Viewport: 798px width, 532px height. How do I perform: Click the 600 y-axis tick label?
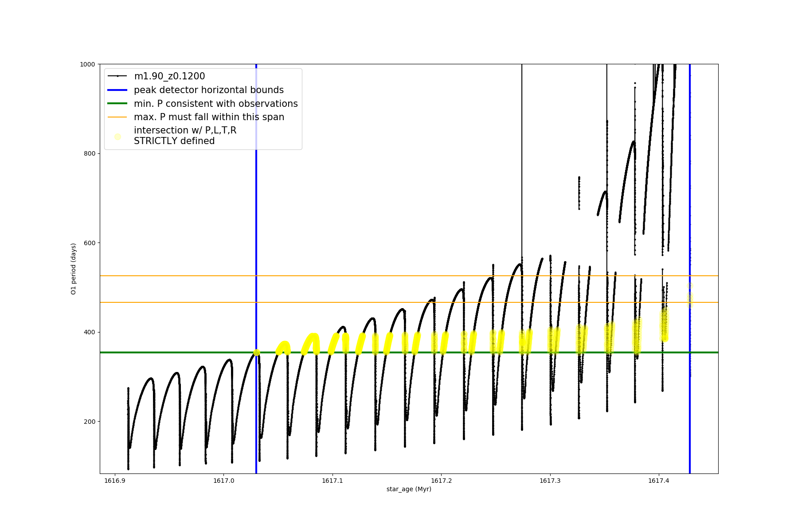[x=90, y=243]
